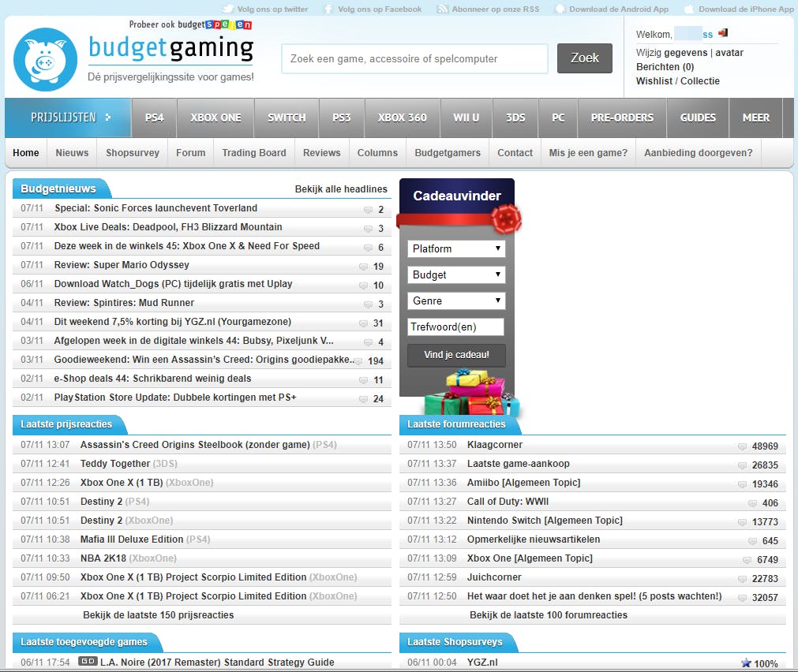This screenshot has height=672, width=798.
Task: Click the Android app icon
Action: point(560,9)
